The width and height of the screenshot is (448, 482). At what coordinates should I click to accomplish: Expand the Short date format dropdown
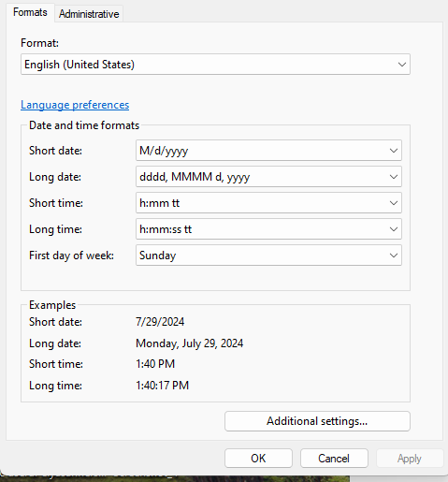pos(268,151)
